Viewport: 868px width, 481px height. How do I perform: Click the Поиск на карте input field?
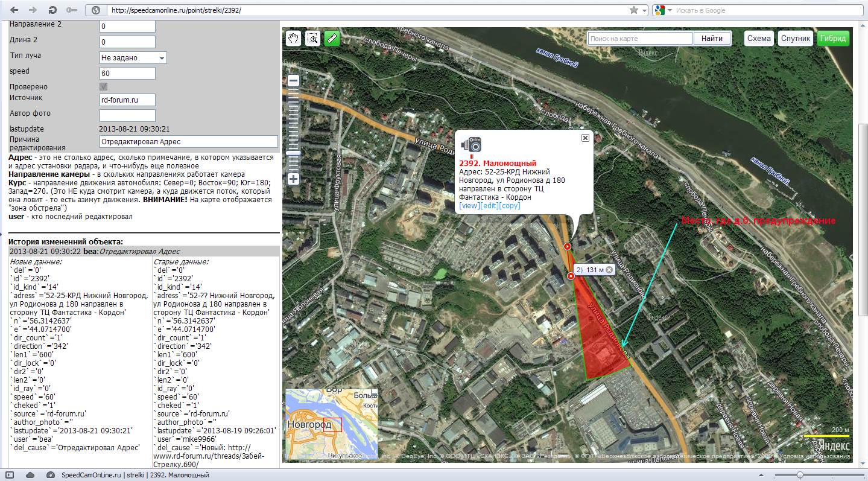click(x=639, y=39)
